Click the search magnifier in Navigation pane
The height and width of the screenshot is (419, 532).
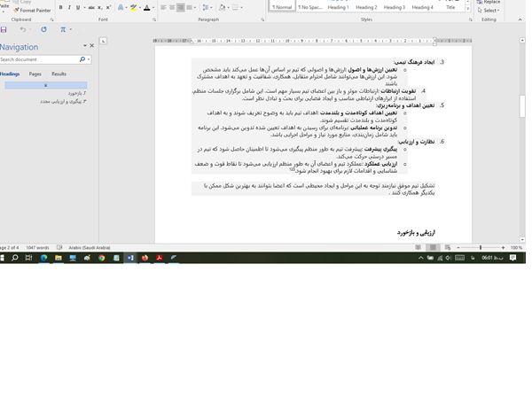pyautogui.click(x=81, y=59)
